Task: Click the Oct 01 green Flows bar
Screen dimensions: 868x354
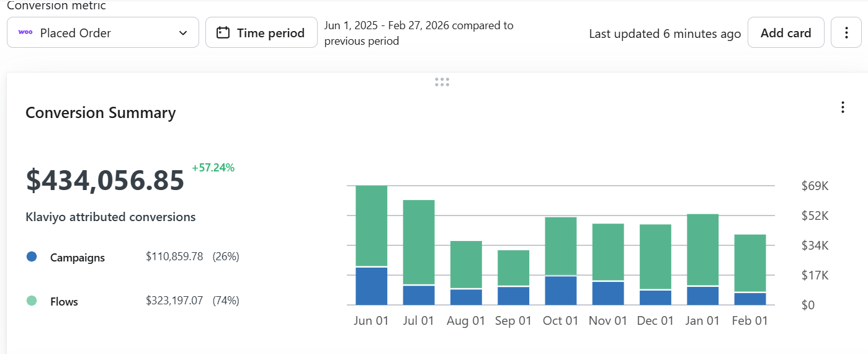Action: (561, 246)
